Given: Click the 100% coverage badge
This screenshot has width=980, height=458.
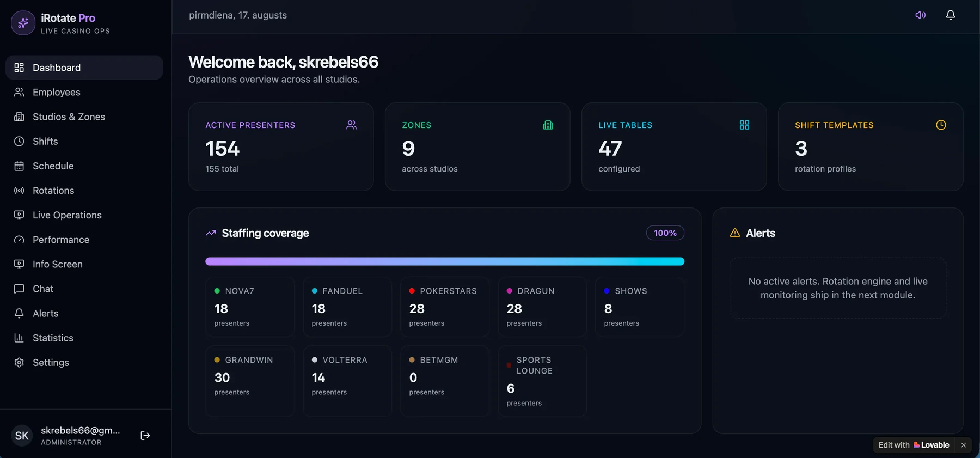Looking at the screenshot, I should pos(665,233).
